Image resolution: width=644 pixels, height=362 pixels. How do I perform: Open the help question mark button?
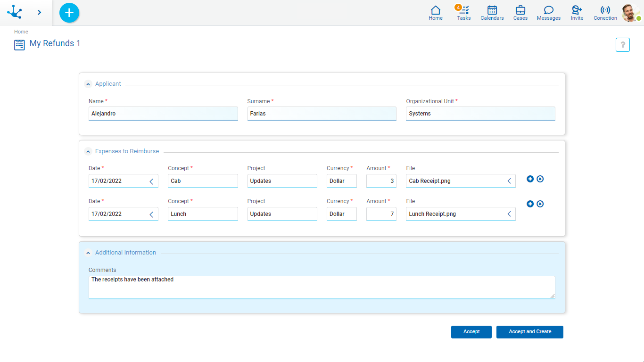622,45
